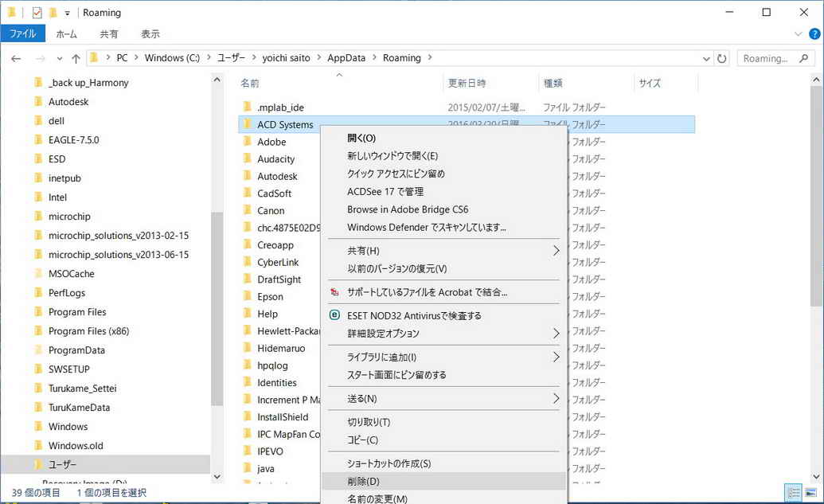Click the Up arrow navigation icon

[76, 58]
